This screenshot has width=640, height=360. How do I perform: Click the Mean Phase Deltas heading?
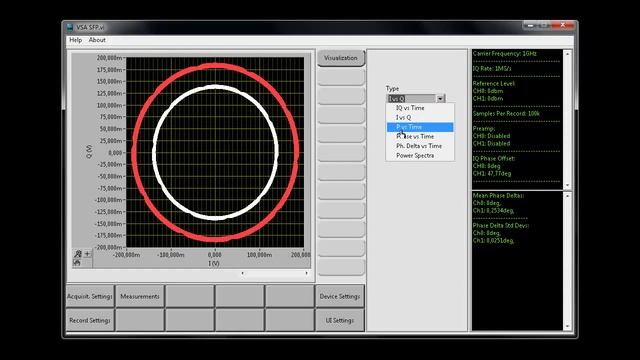coord(498,196)
